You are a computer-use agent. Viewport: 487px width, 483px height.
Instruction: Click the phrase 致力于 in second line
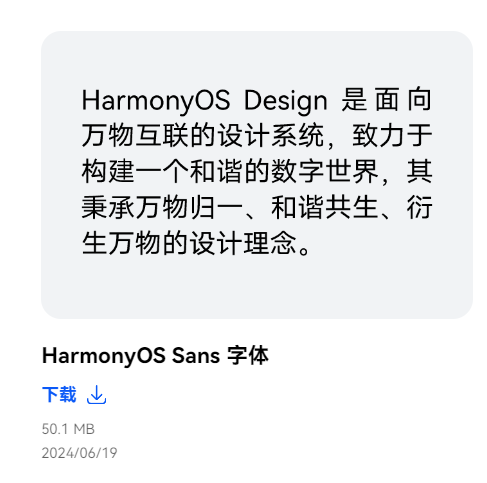click(x=392, y=135)
